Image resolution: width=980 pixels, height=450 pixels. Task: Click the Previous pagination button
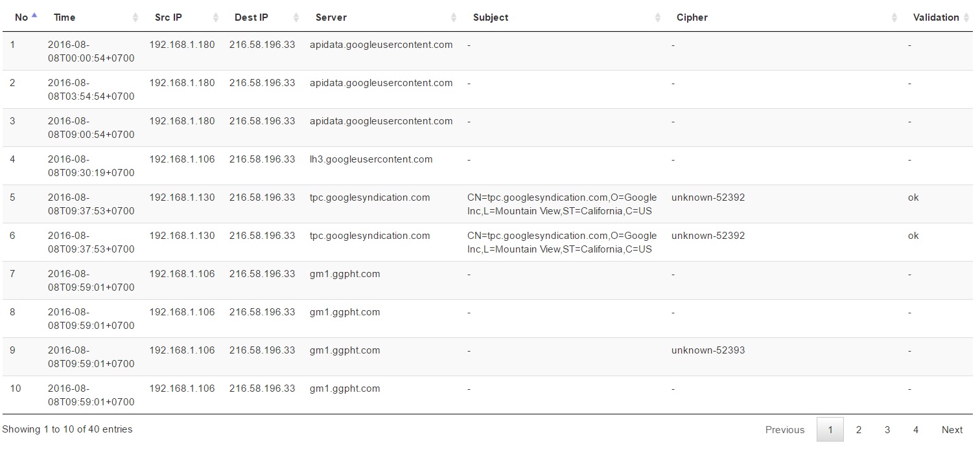785,430
